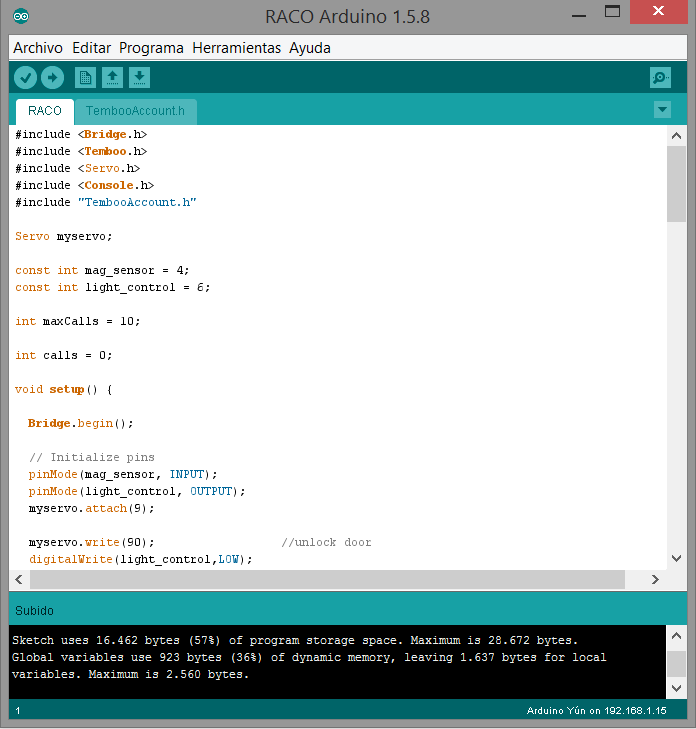The width and height of the screenshot is (696, 729).
Task: Create a new sketch with the document icon
Action: [x=85, y=77]
